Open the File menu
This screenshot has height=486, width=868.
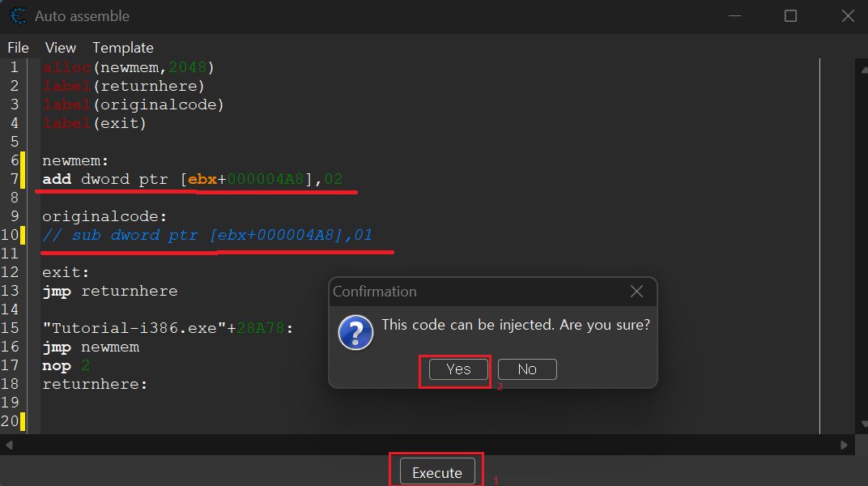pyautogui.click(x=19, y=48)
